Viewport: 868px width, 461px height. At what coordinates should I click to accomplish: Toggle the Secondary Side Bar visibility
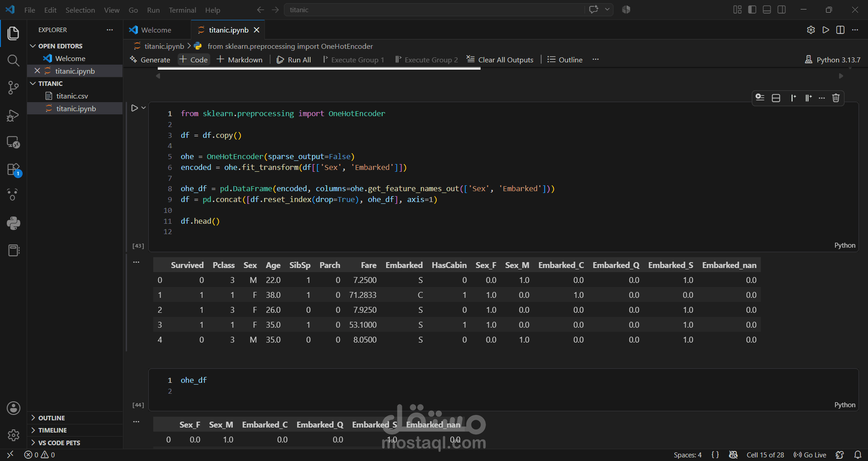(x=782, y=9)
